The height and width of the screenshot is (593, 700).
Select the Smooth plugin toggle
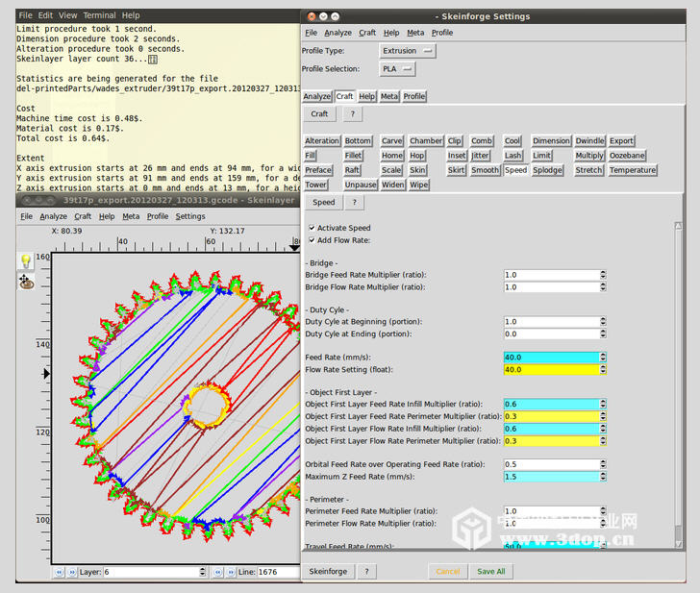[486, 170]
